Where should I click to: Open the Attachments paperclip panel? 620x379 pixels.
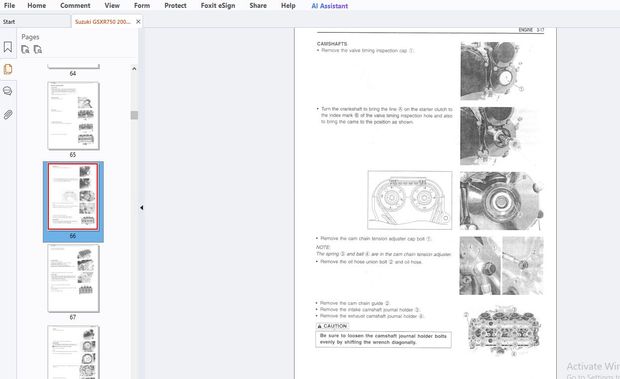(x=8, y=115)
